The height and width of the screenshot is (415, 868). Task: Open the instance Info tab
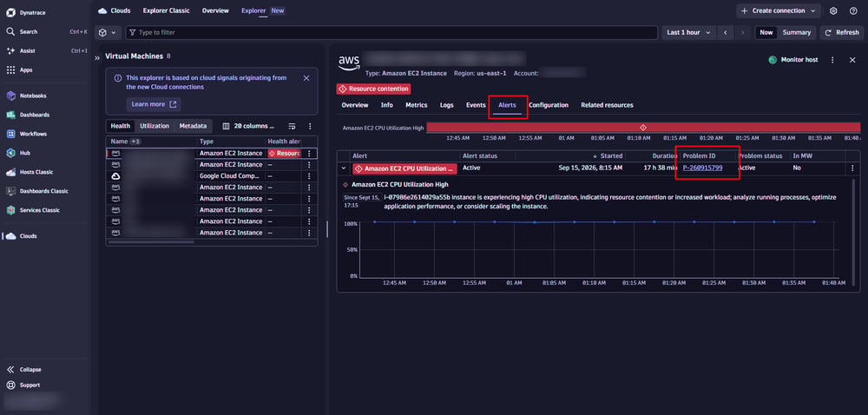click(387, 105)
